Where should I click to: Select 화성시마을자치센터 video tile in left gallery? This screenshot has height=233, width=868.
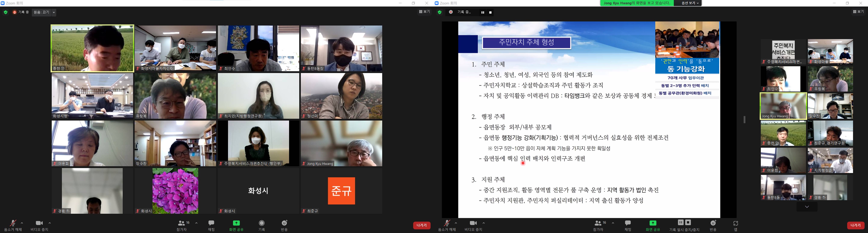[x=175, y=48]
